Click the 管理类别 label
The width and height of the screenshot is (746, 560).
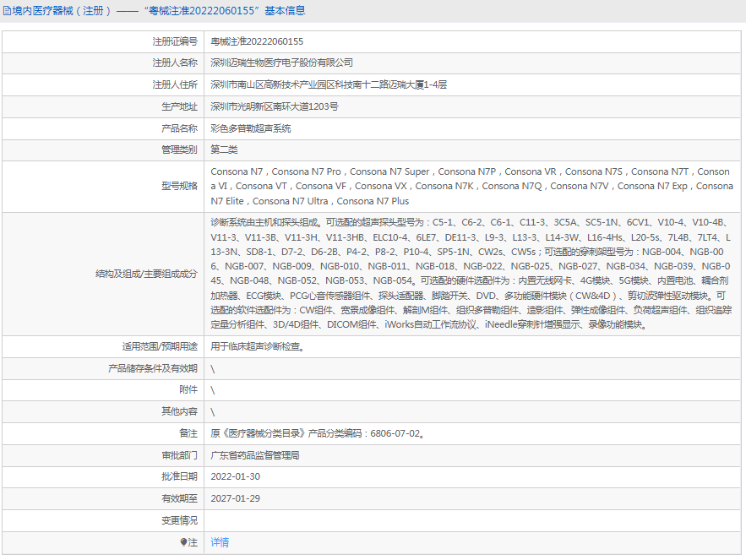[x=179, y=150]
